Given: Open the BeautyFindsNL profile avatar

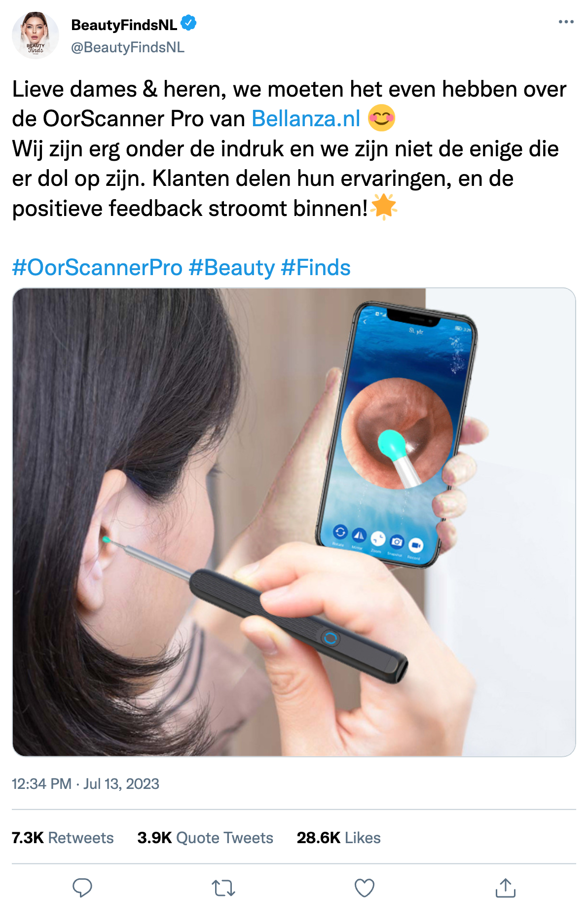Looking at the screenshot, I should (x=36, y=36).
